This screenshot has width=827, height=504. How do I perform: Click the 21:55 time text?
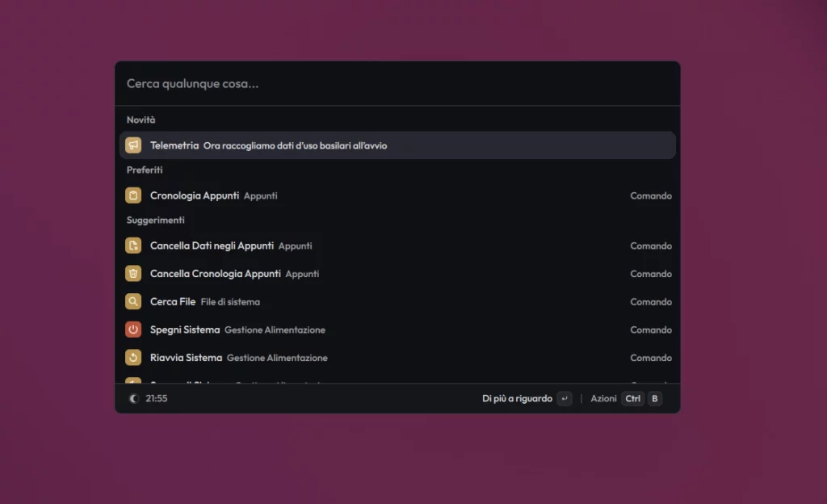pos(157,398)
